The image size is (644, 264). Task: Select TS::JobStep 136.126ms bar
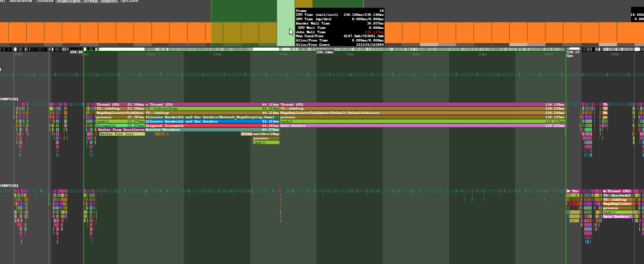tap(422, 109)
